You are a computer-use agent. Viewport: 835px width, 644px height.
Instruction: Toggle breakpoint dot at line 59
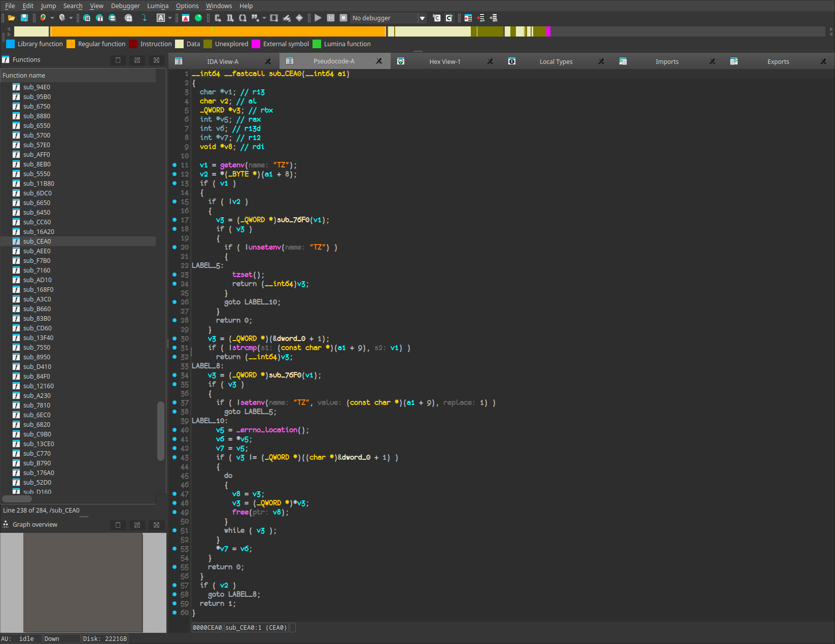click(175, 603)
